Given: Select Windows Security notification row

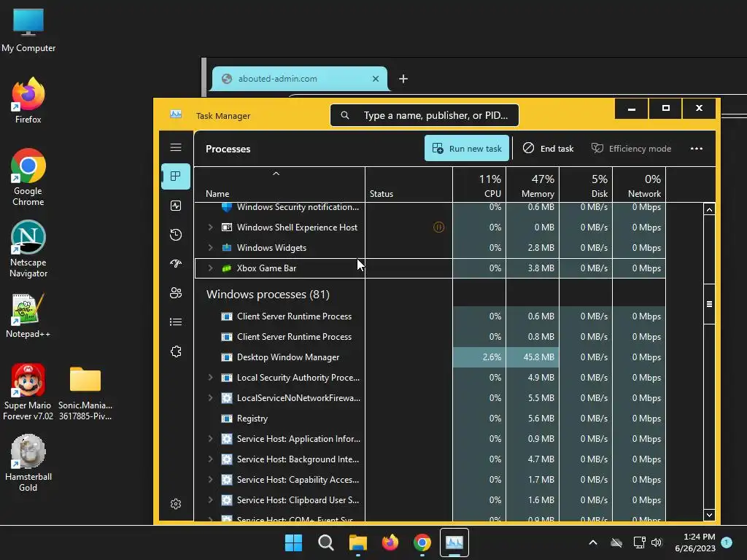Looking at the screenshot, I should click(430, 208).
